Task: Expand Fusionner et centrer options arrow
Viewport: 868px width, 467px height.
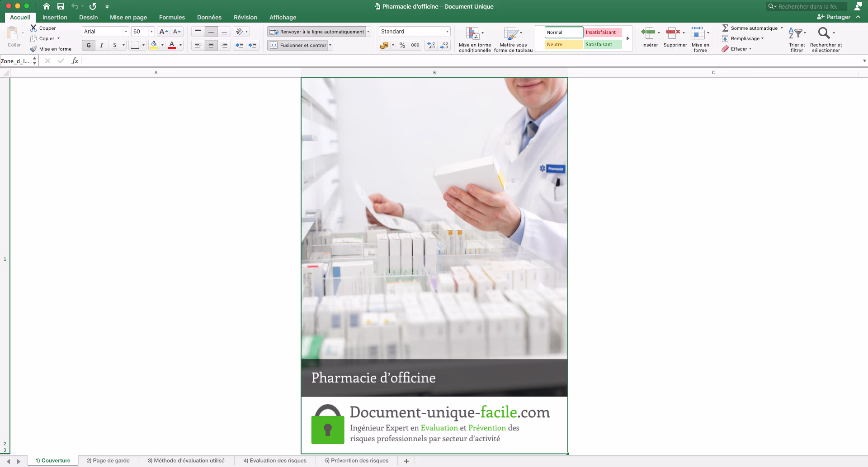Action: (x=330, y=45)
